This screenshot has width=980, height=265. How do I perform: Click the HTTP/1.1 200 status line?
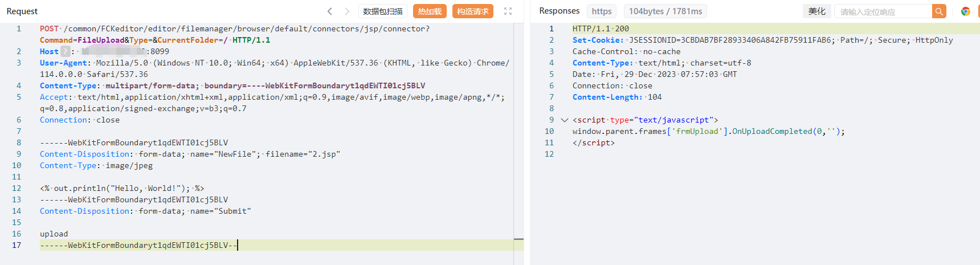pos(601,28)
